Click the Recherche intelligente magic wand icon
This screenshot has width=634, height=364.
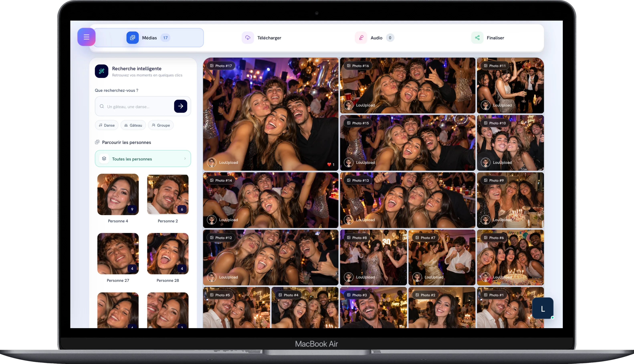coord(102,71)
